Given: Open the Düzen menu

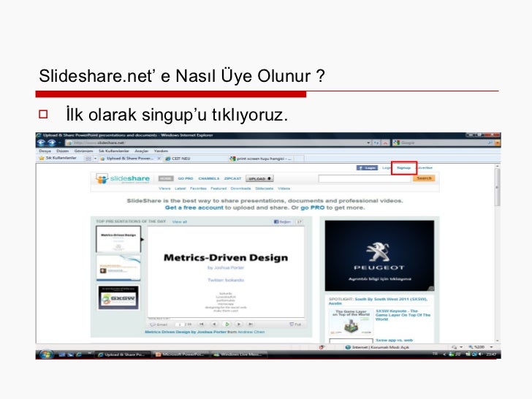Looking at the screenshot, I should [62, 151].
